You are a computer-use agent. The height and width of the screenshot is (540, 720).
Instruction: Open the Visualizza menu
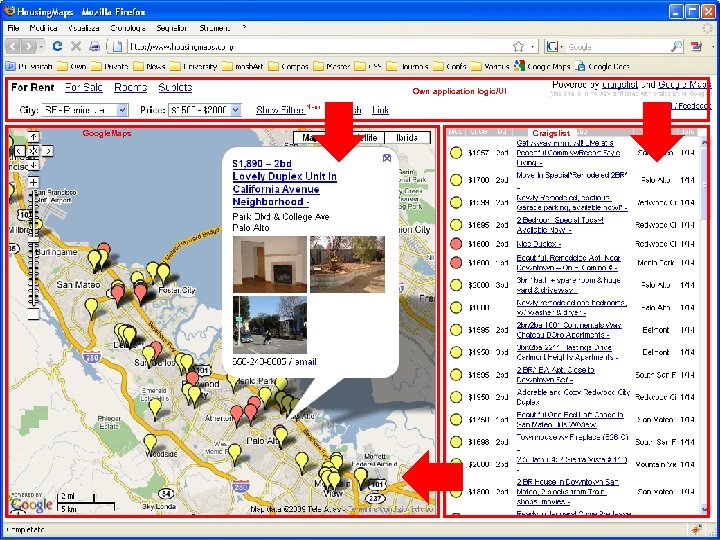point(84,28)
